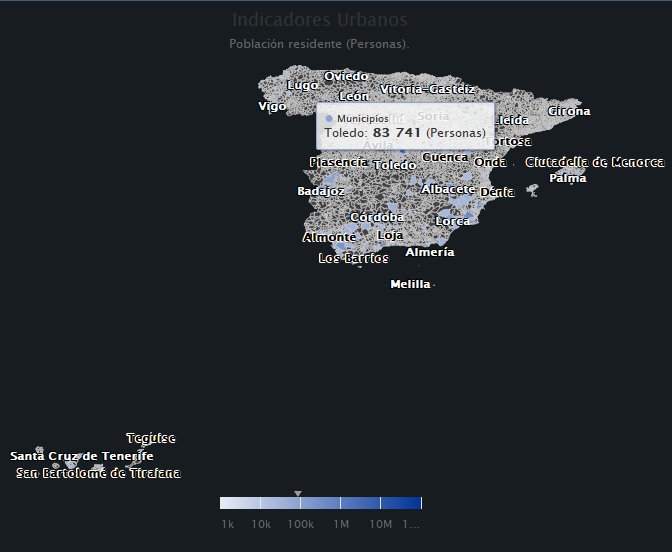Click the 100k segment of color legend

pyautogui.click(x=320, y=503)
